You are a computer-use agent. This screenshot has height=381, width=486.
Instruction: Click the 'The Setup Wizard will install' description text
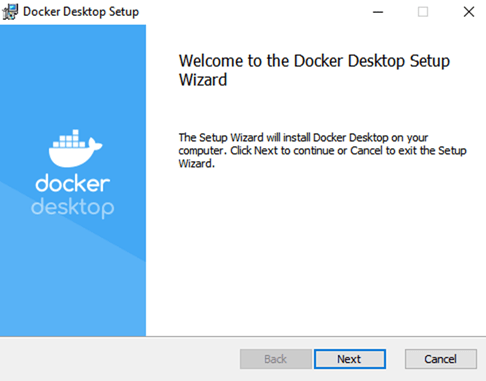(x=322, y=150)
